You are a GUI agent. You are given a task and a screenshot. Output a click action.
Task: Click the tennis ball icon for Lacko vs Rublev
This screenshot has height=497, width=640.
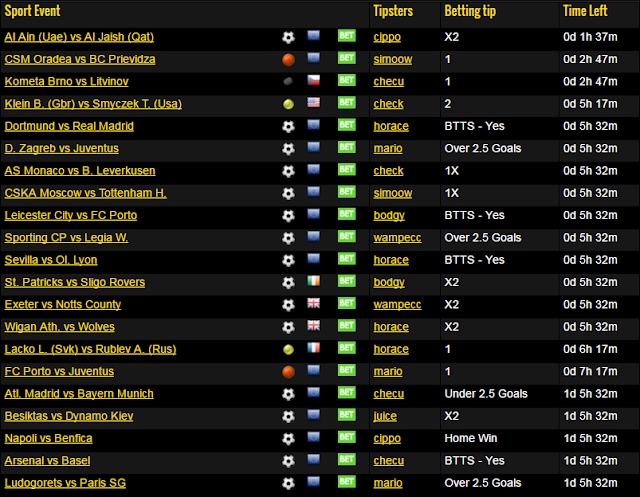[289, 350]
